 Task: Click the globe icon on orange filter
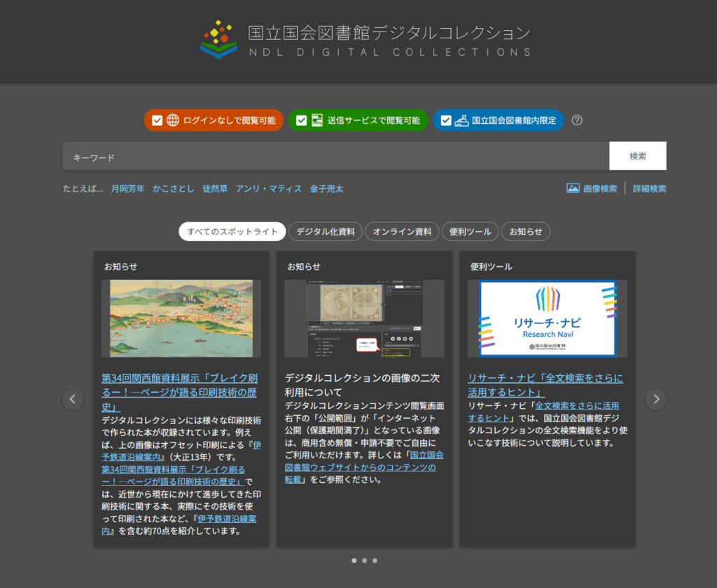click(x=173, y=120)
